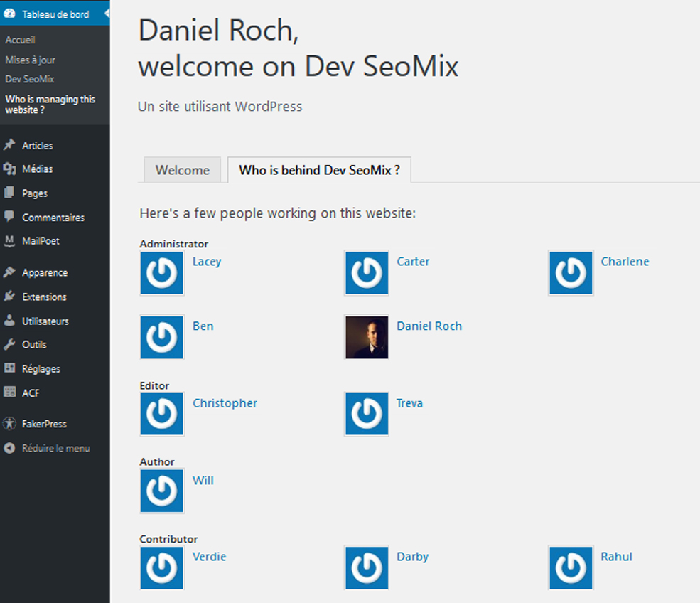
Task: Select the Who is behind Dev SeoMix tab
Action: 319,170
